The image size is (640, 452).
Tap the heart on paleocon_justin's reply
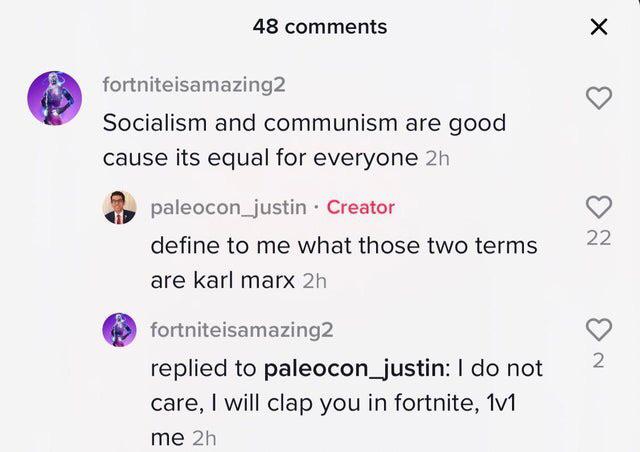coord(598,207)
